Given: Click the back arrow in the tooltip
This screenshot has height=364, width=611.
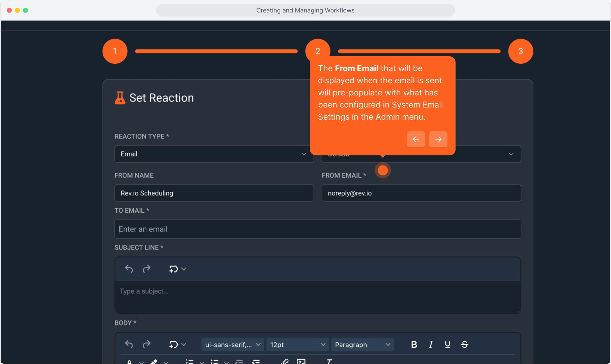Looking at the screenshot, I should click(x=416, y=139).
